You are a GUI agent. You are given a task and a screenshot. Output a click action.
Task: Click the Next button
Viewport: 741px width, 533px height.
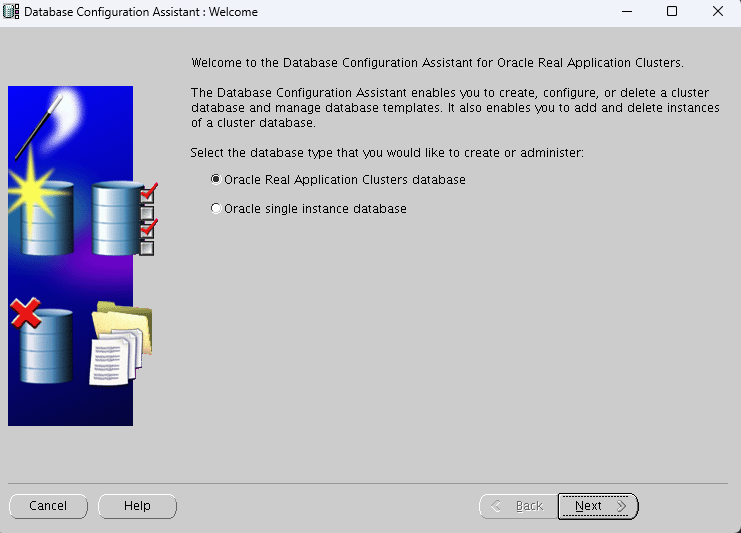(598, 506)
